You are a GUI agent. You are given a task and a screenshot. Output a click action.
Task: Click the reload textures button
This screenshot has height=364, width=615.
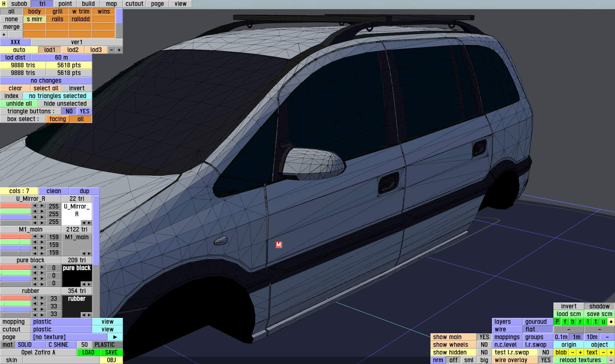[580, 360]
